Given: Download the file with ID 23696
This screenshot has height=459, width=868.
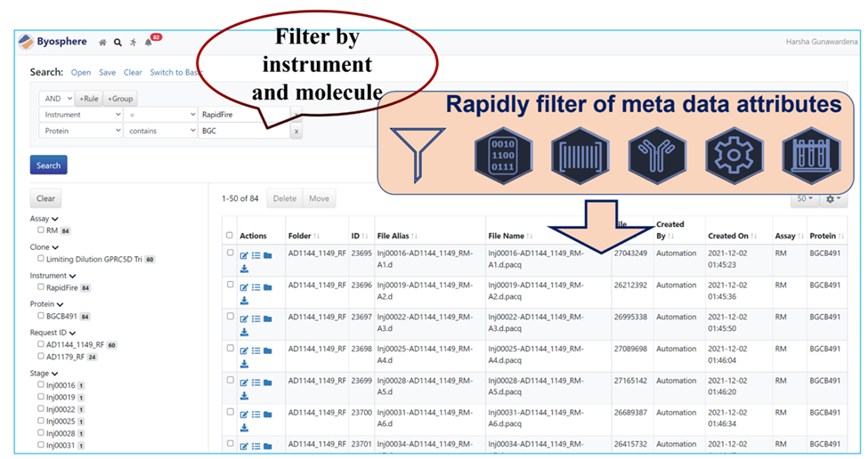Looking at the screenshot, I should tap(244, 300).
